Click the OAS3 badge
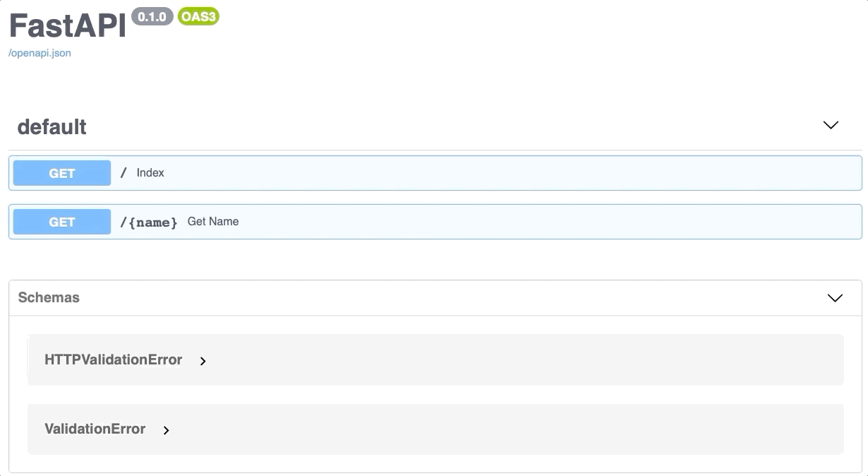The width and height of the screenshot is (868, 476). [198, 17]
